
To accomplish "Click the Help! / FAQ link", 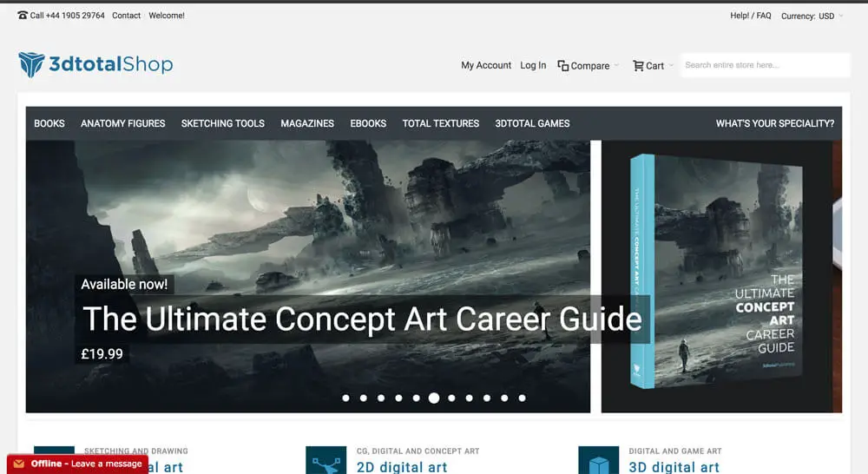I will point(751,16).
